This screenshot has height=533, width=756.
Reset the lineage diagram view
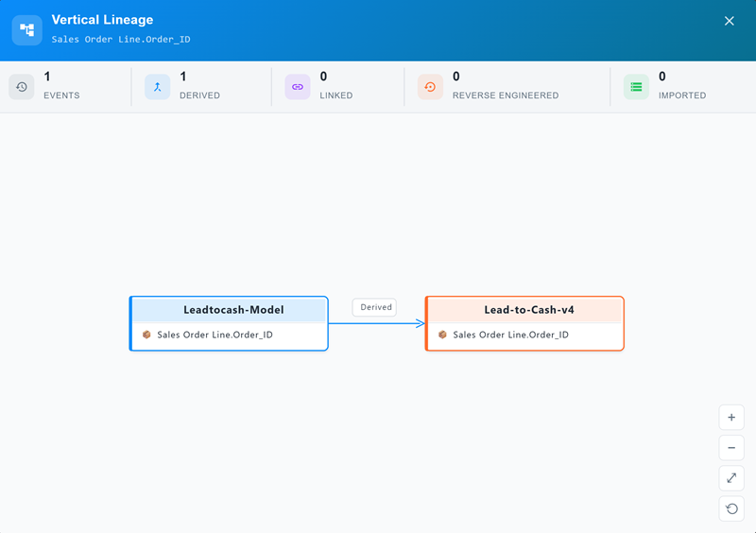click(x=731, y=508)
